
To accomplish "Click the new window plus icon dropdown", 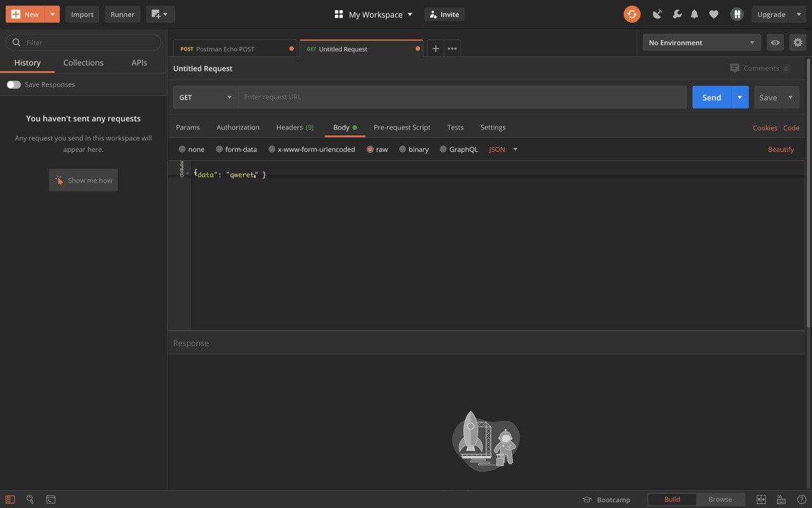I will 160,14.
